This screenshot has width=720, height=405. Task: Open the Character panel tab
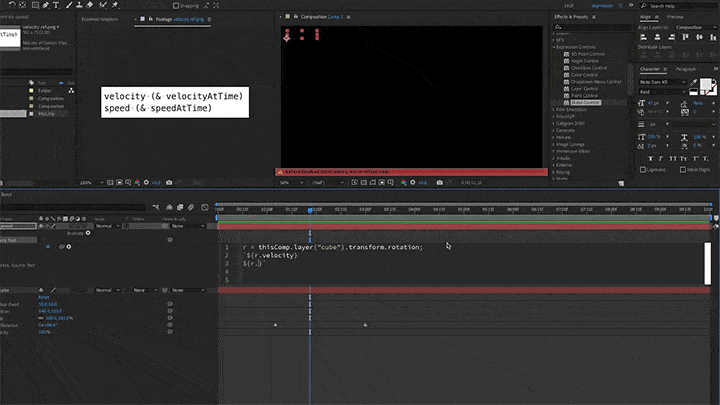click(x=650, y=69)
